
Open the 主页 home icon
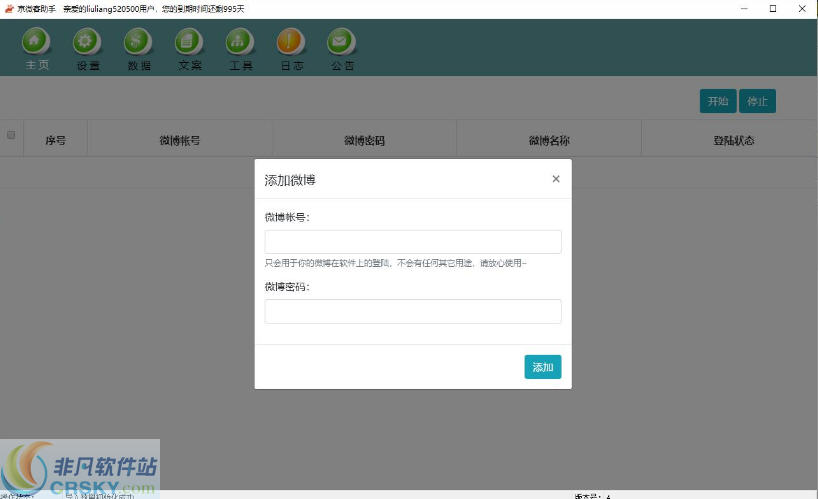coord(36,42)
